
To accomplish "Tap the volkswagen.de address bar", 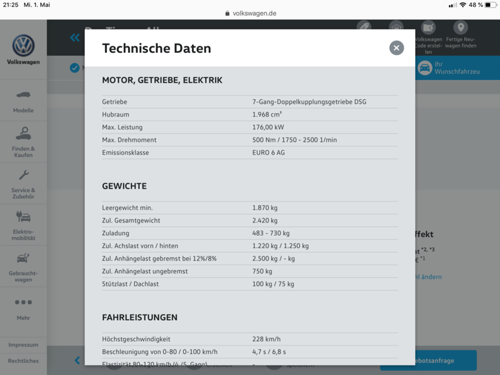I will tap(251, 13).
